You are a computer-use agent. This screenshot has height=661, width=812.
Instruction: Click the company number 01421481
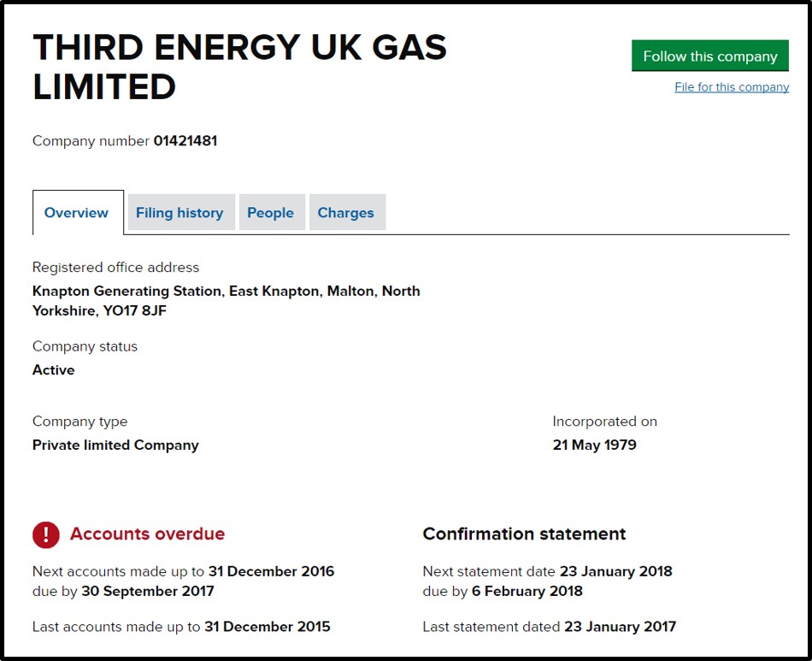click(187, 140)
